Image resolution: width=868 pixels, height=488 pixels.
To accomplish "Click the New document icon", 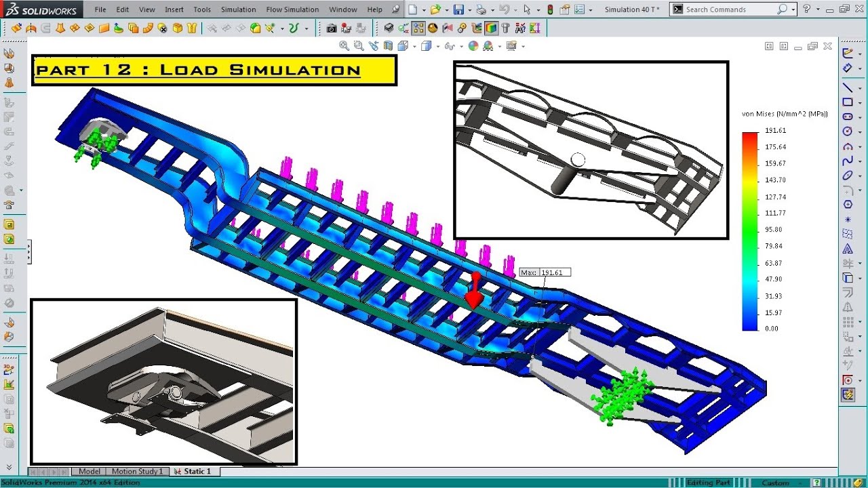I will tap(413, 9).
